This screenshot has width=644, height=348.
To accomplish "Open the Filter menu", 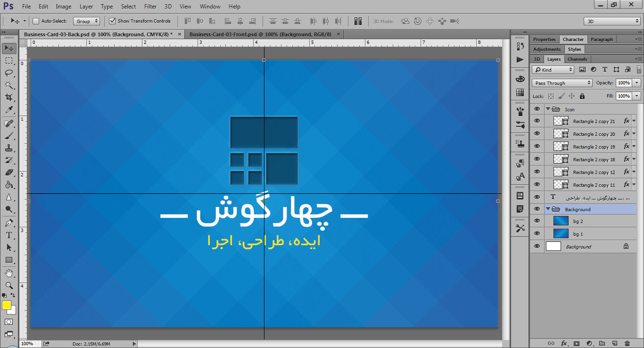I will tap(150, 7).
